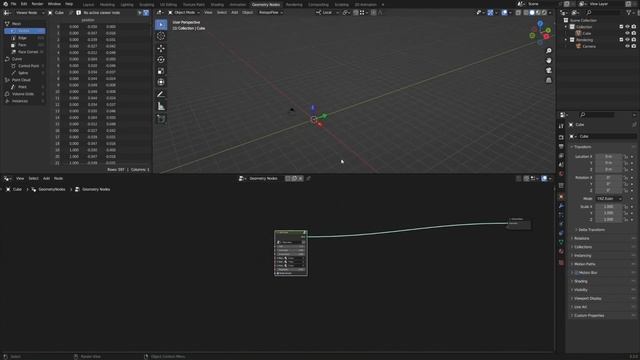
Task: Select the Transform tool in viewport toolbar
Action: pyautogui.click(x=161, y=82)
